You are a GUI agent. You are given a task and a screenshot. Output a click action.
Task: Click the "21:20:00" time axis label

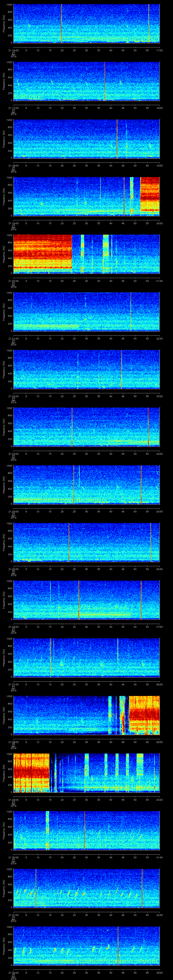(13, 281)
